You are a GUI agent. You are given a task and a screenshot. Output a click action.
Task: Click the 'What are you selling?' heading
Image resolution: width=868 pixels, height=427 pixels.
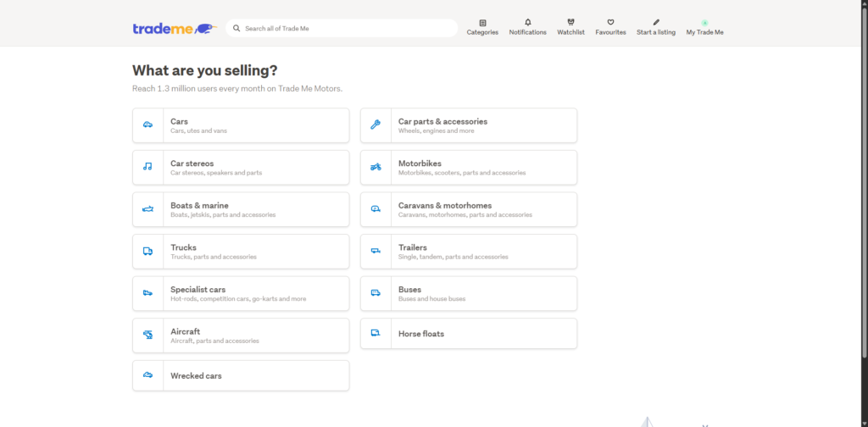205,71
